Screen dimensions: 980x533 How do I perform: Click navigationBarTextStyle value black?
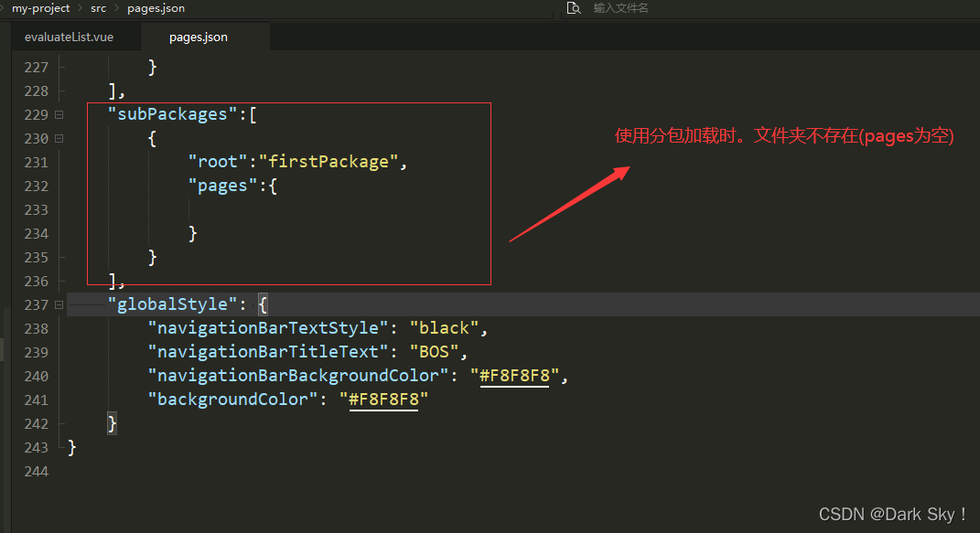pos(445,327)
